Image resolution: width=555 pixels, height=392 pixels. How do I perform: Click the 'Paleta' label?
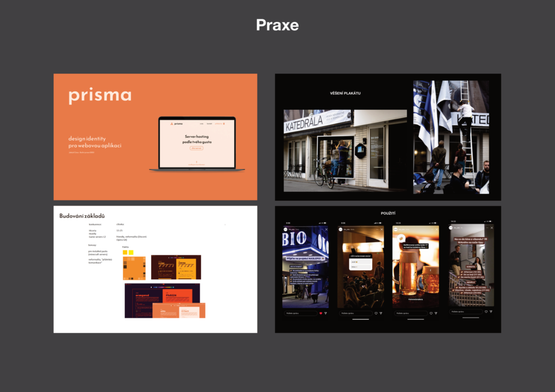pyautogui.click(x=125, y=247)
